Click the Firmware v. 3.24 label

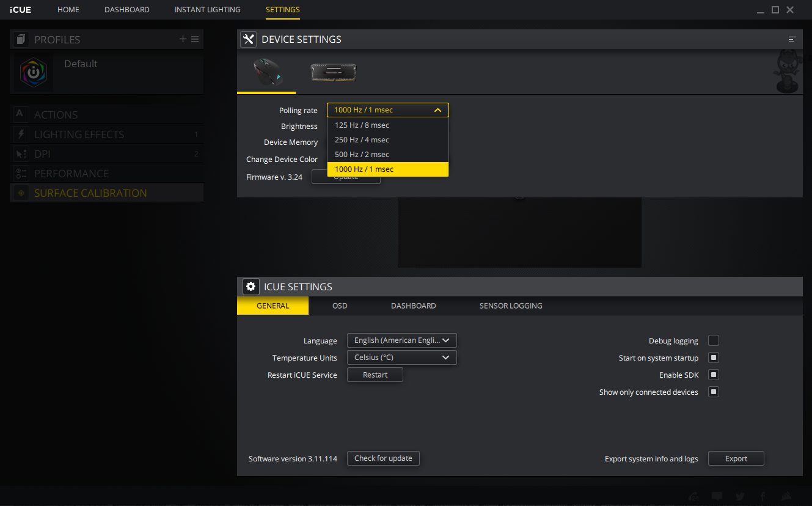(274, 177)
